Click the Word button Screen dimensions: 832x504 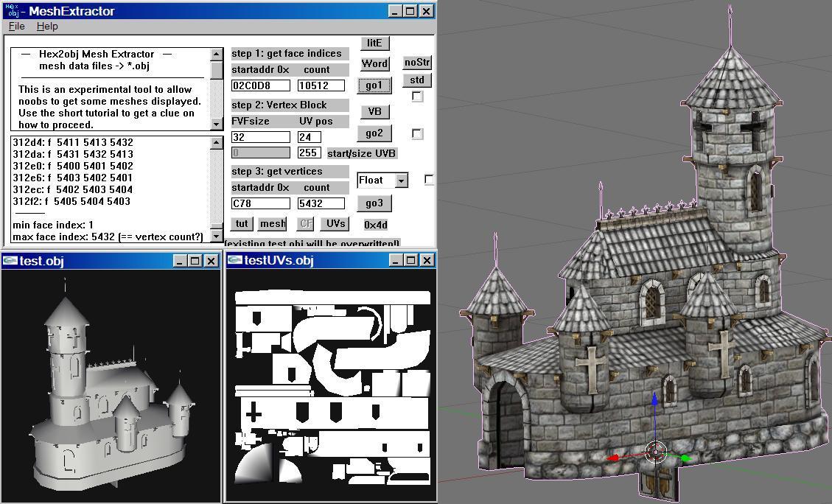point(374,63)
